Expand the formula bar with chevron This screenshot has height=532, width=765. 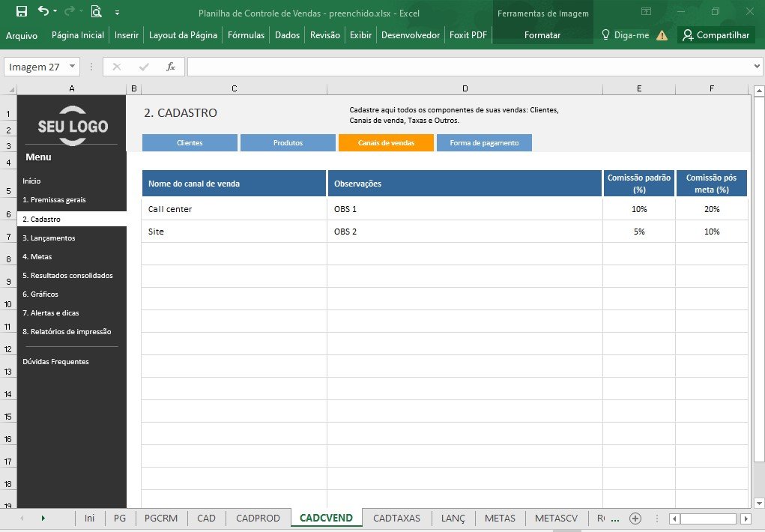(757, 67)
